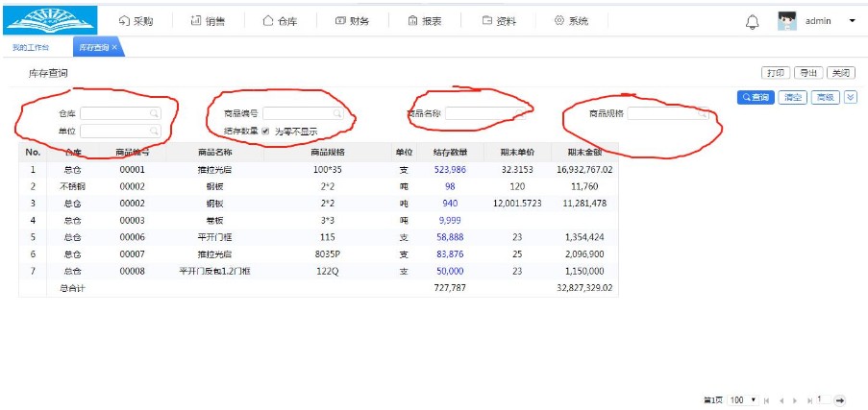This screenshot has height=410, width=868.
Task: Click the 查询 button
Action: pos(756,97)
